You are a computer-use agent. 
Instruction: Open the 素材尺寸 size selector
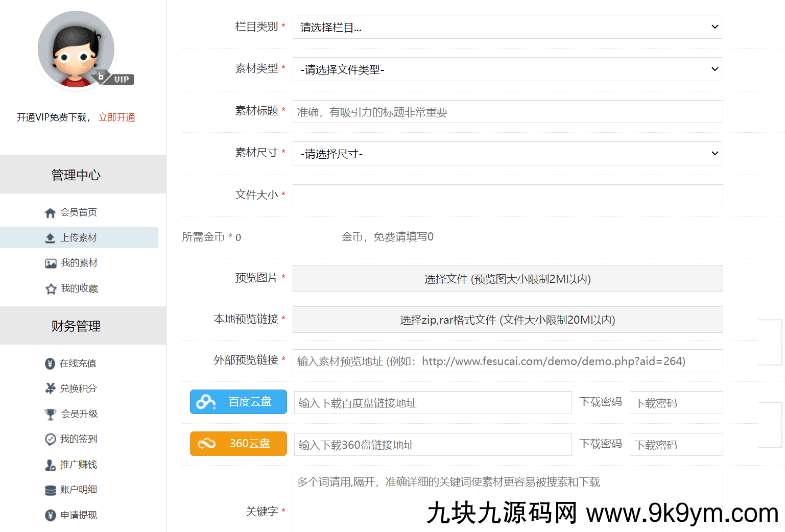pyautogui.click(x=507, y=154)
